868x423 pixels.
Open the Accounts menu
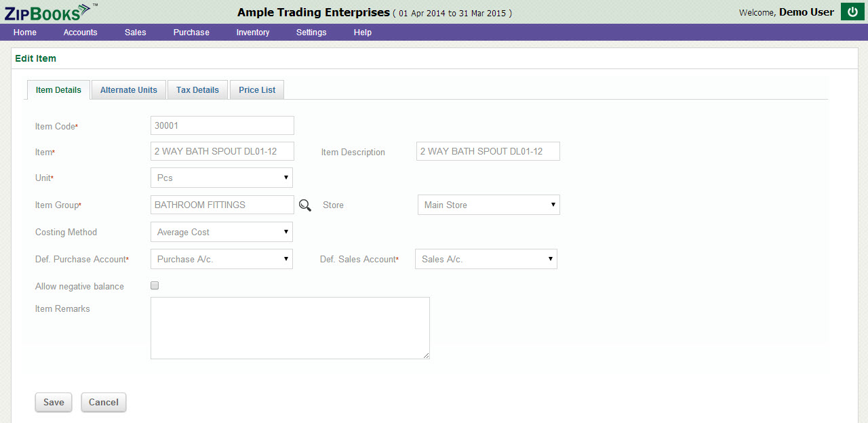tap(81, 33)
